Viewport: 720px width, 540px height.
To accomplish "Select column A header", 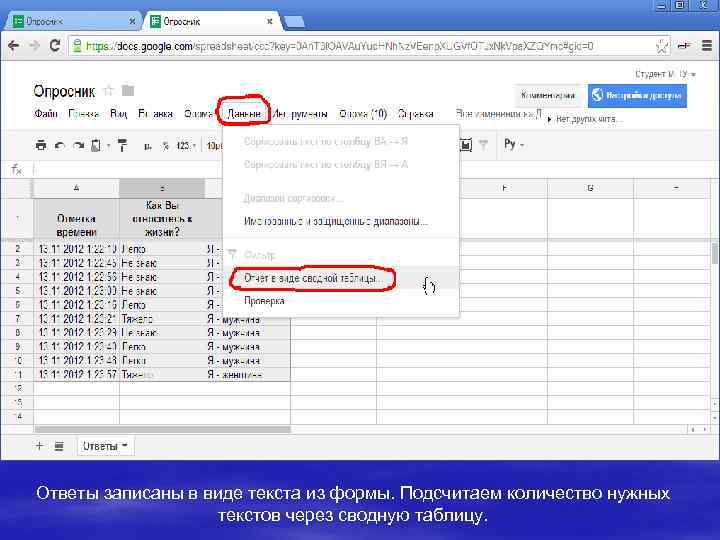I will (76, 188).
